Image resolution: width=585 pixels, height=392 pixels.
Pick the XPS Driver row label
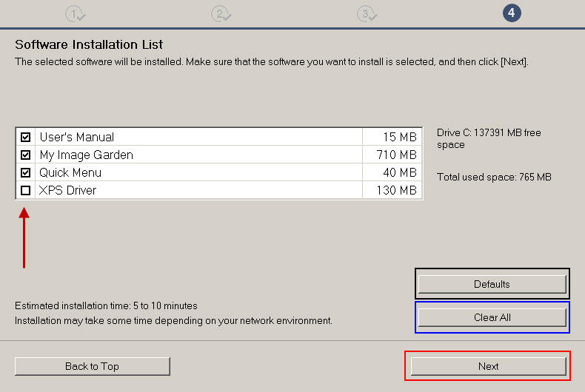click(x=68, y=191)
